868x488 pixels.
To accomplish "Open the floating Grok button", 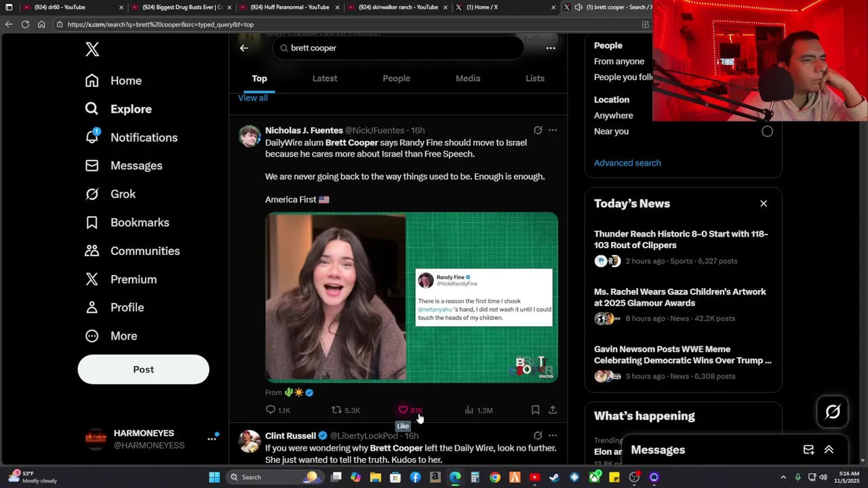I will [x=833, y=411].
